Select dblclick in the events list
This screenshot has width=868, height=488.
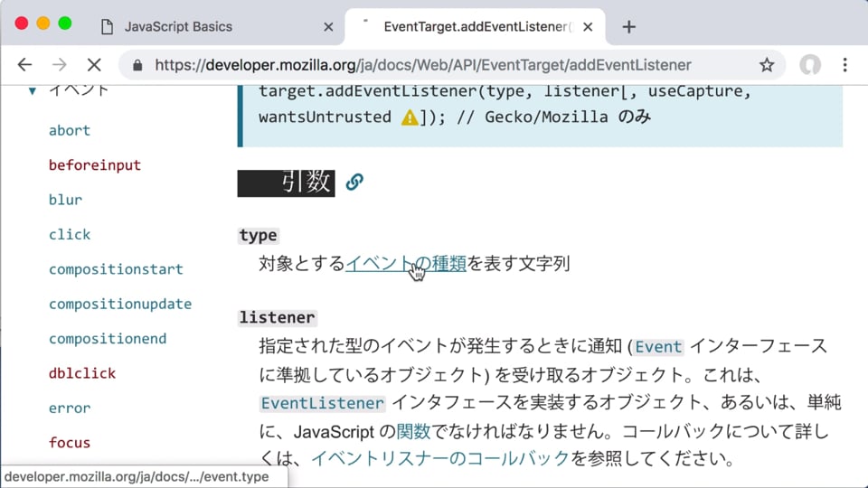coord(82,373)
